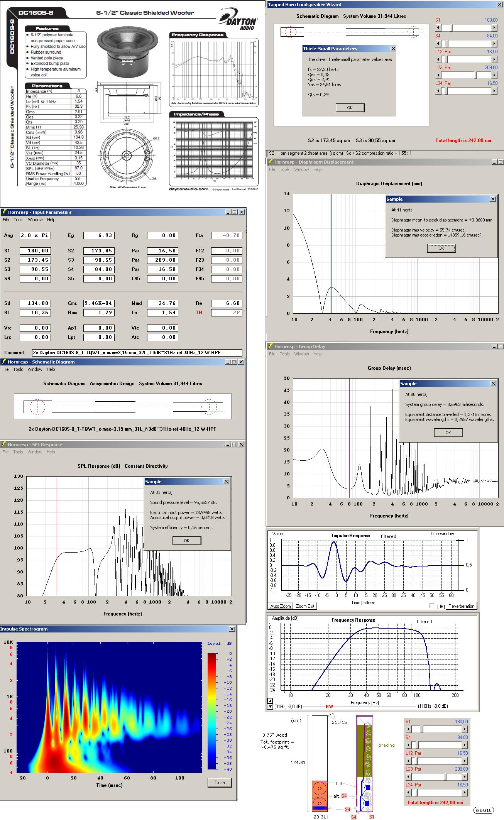Close the Impulse Spectrogram window via X
The height and width of the screenshot is (820, 504).
click(x=232, y=629)
